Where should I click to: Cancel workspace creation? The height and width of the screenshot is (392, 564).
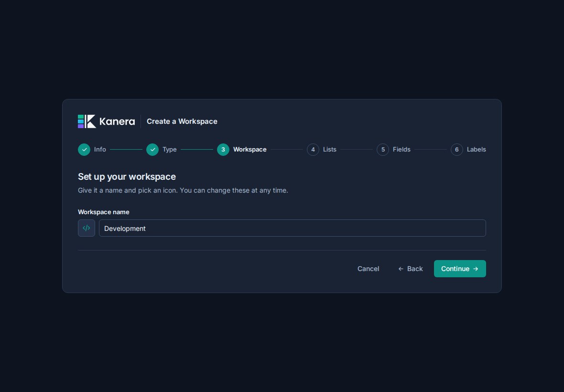(369, 269)
